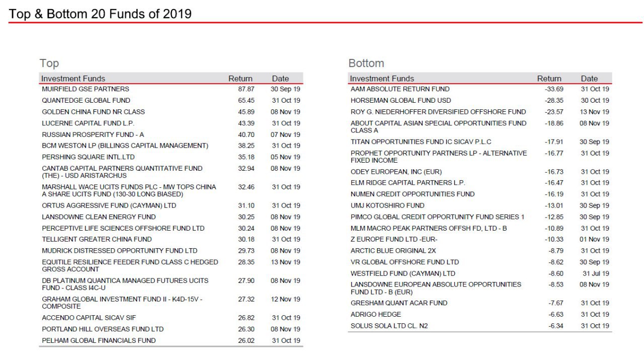Click the 40.70 return value
Screen dimensions: 644x359
coord(246,134)
